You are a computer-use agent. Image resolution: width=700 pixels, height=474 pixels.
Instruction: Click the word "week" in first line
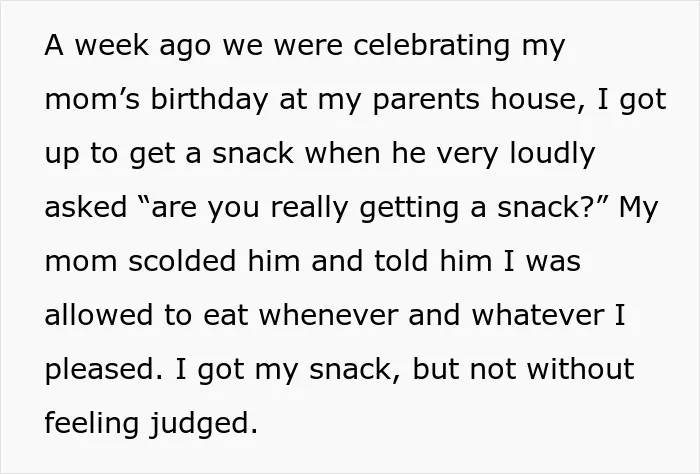(112, 46)
